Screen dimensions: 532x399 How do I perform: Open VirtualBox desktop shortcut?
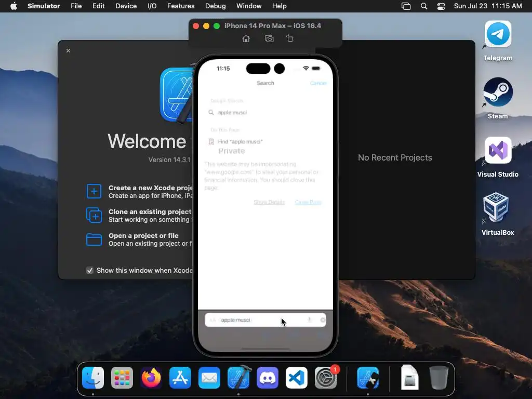[x=496, y=207]
